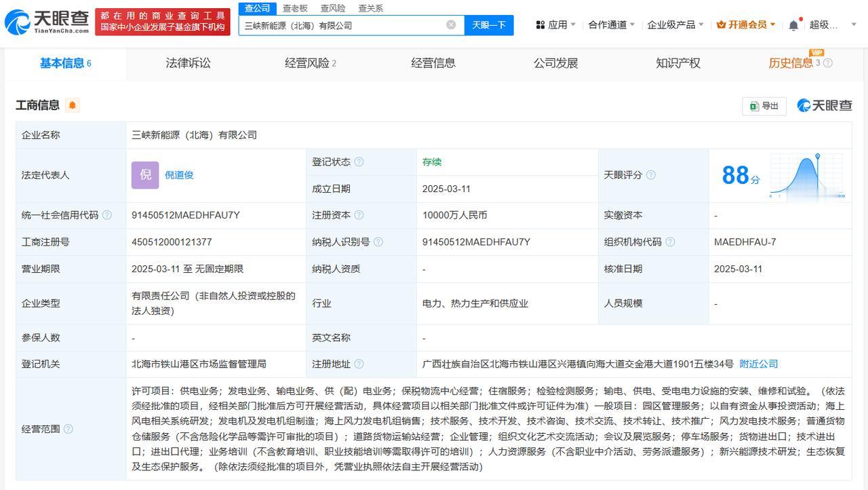The width and height of the screenshot is (868, 490).
Task: Open the 经营风险 tab
Action: 311,63
